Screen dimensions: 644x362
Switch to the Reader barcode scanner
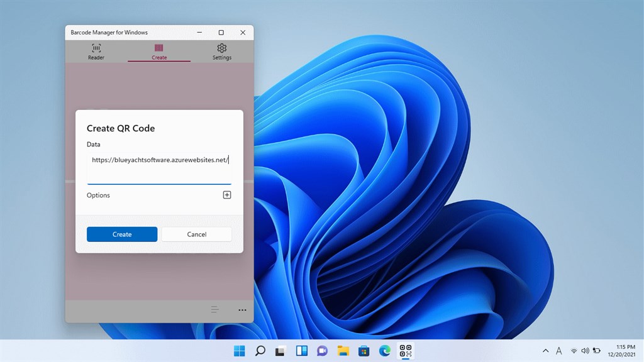96,52
